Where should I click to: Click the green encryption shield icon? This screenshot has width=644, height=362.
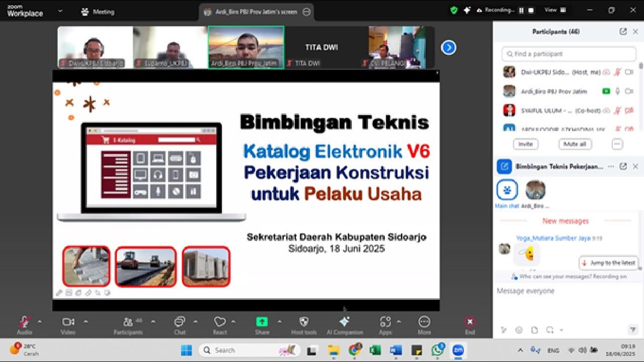[454, 10]
